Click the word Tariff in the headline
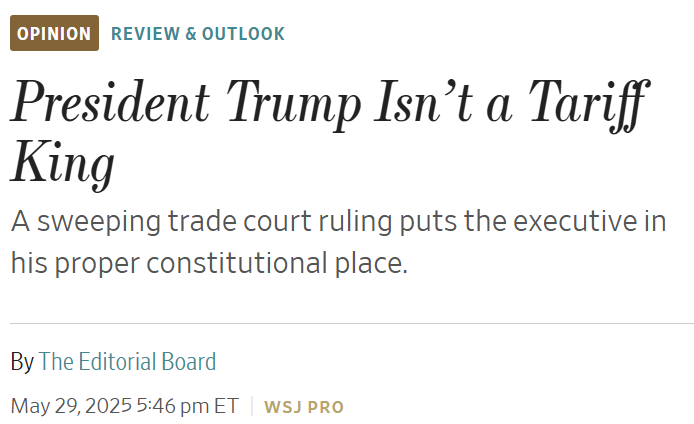 point(589,105)
